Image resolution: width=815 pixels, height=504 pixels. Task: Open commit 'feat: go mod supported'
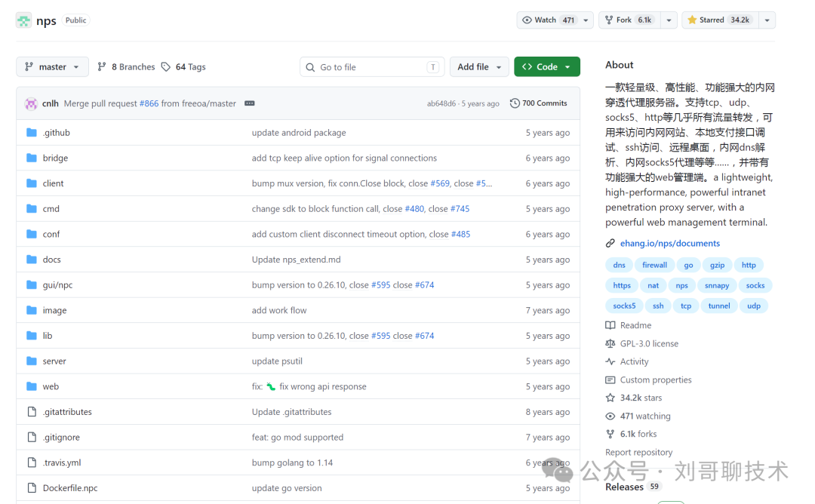(297, 438)
